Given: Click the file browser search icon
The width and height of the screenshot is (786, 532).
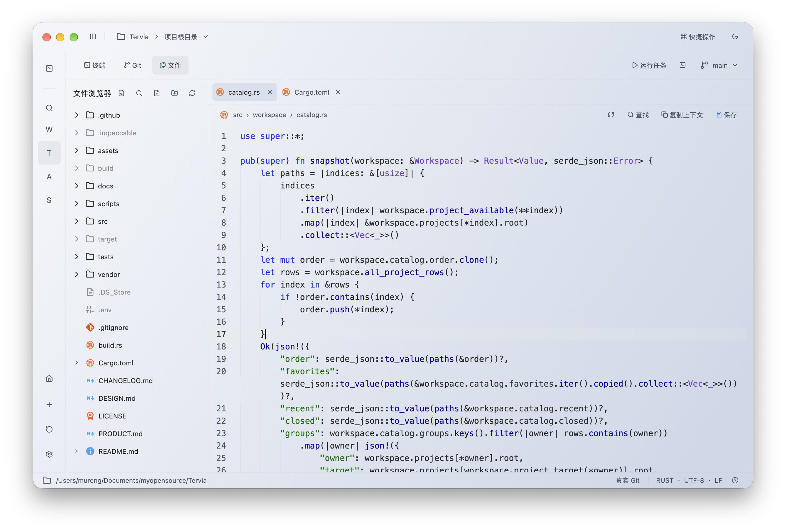Looking at the screenshot, I should click(139, 93).
